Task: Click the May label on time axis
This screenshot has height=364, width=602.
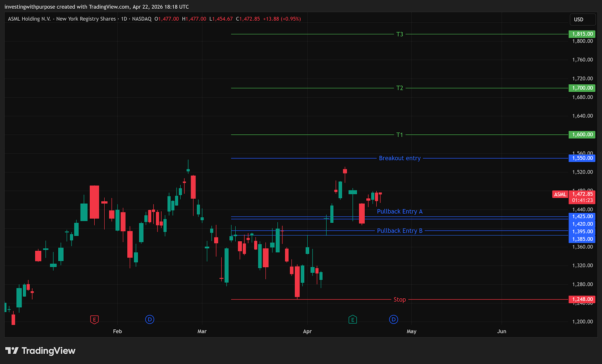Action: [x=411, y=331]
